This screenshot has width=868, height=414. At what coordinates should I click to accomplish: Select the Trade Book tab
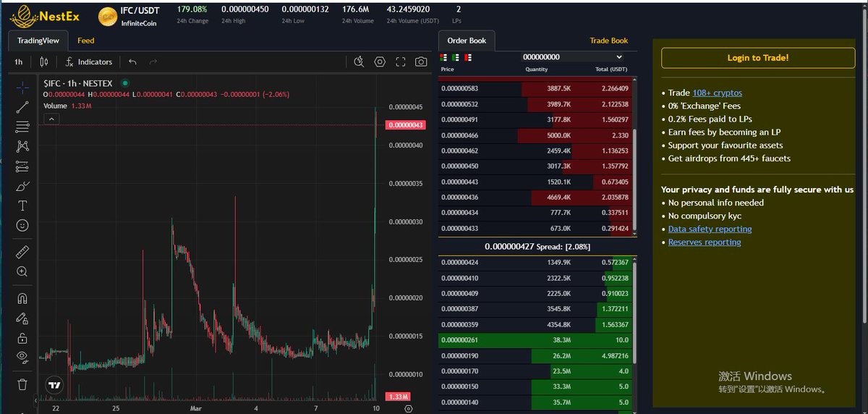(608, 41)
